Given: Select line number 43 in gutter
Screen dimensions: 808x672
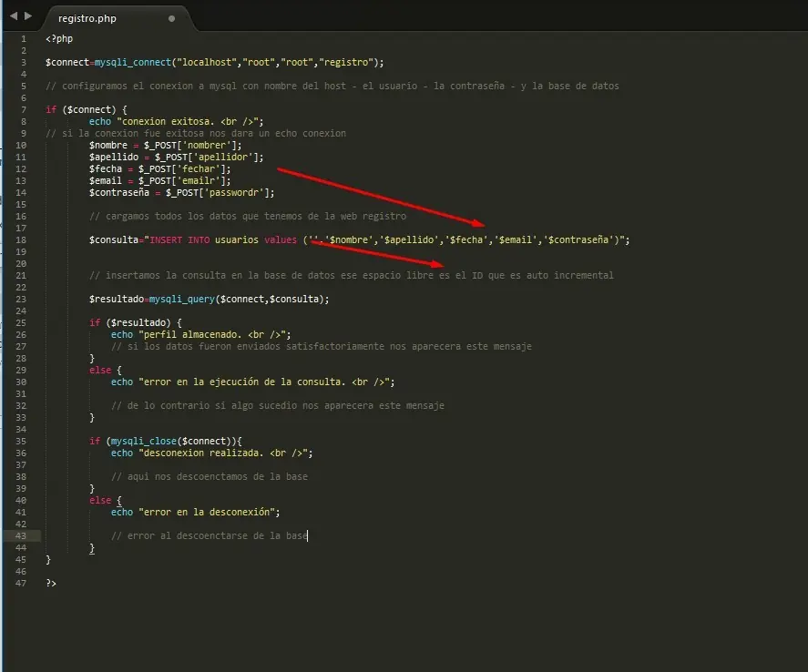Looking at the screenshot, I should click(x=21, y=536).
